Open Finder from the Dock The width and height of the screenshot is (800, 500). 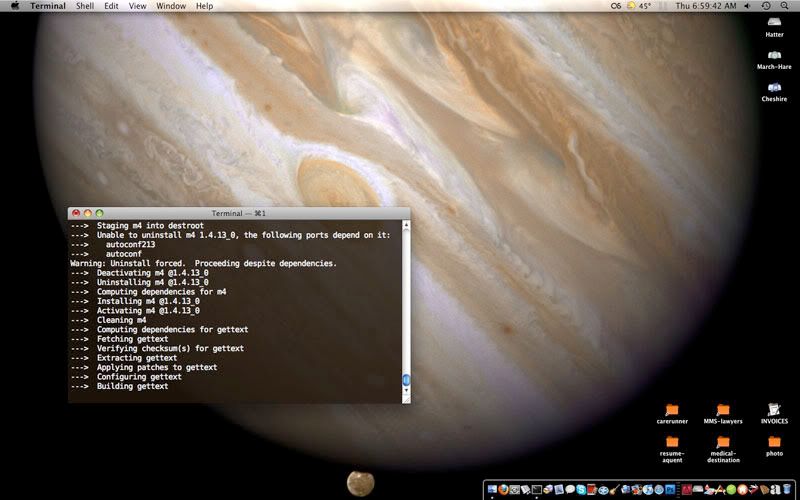coord(492,489)
